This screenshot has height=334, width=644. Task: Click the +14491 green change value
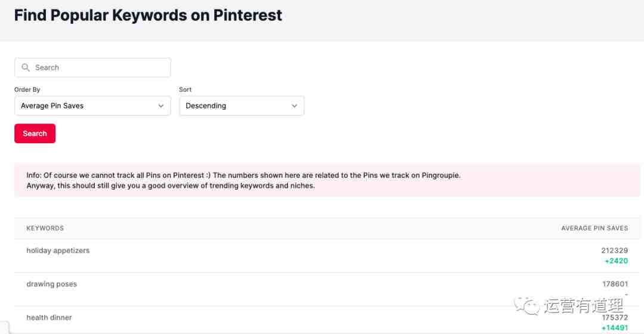614,328
